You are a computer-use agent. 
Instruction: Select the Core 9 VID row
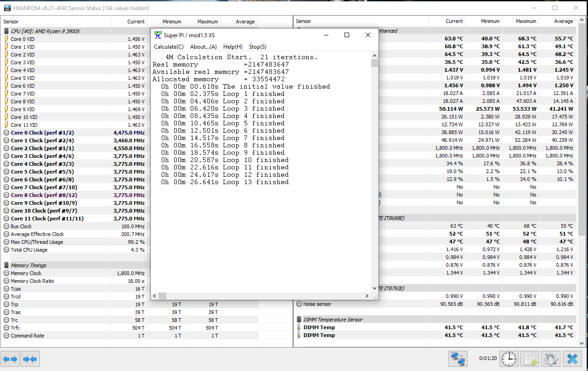[74, 109]
